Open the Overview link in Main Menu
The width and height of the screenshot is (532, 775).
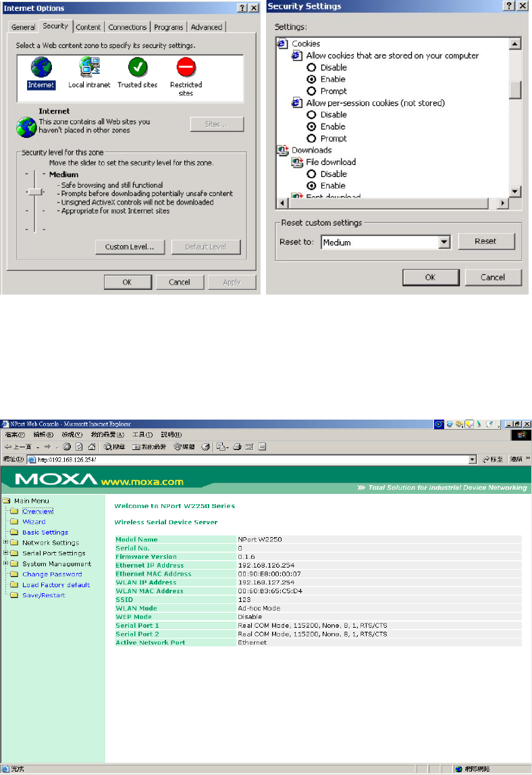coord(38,511)
